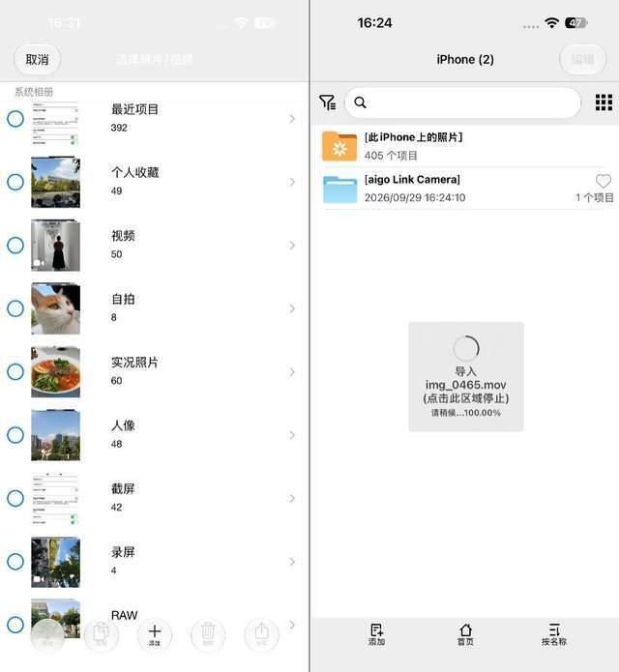Tap the 405 个项目 count
This screenshot has height=672, width=619.
click(x=391, y=156)
